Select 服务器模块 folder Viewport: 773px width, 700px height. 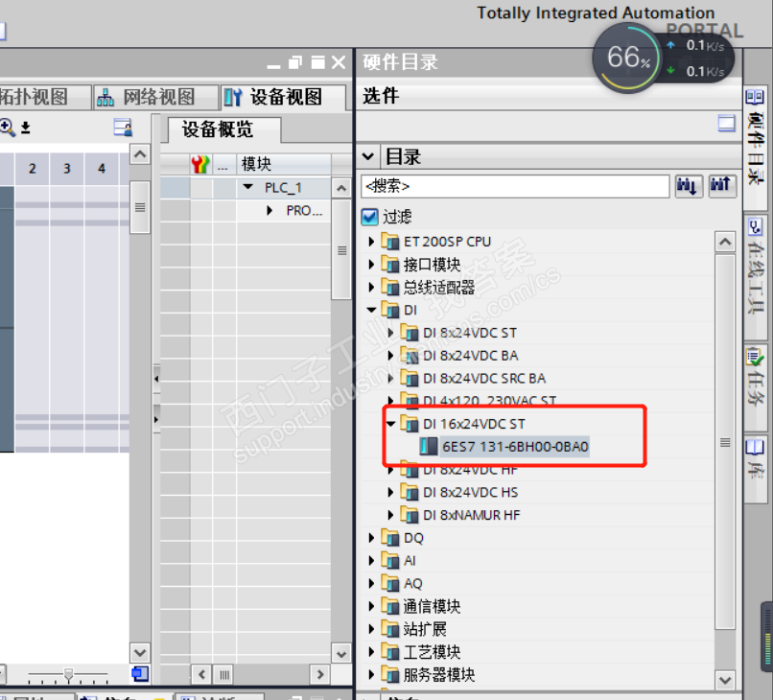pyautogui.click(x=438, y=674)
